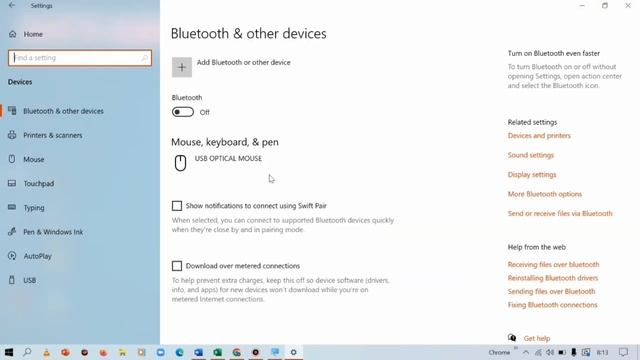Open Devices and printers link
This screenshot has height=360, width=640.
[x=539, y=136]
